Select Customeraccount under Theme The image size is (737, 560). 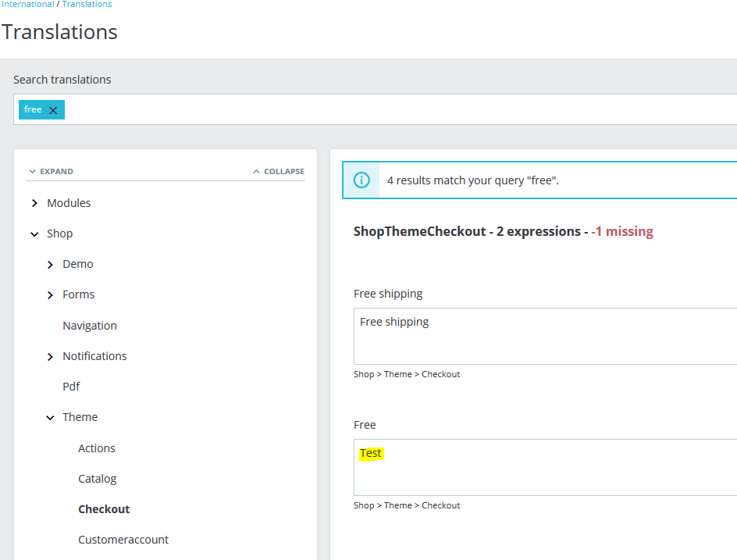123,540
